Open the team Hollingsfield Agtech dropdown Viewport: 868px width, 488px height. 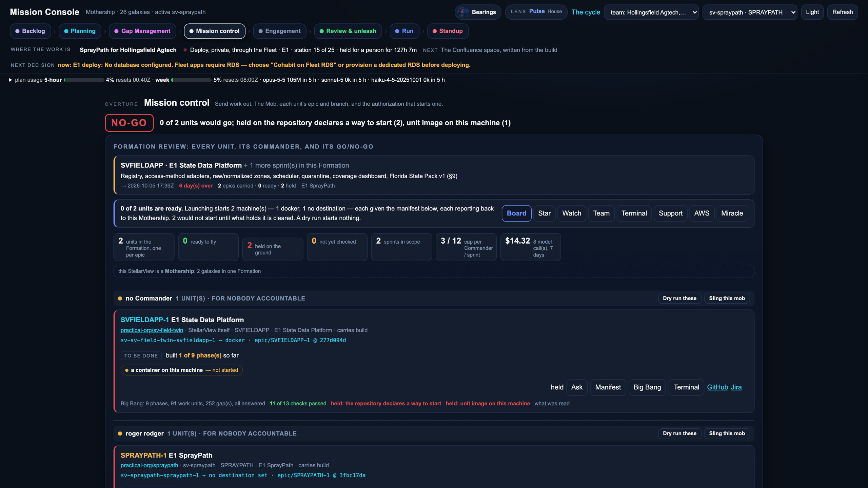(x=651, y=12)
